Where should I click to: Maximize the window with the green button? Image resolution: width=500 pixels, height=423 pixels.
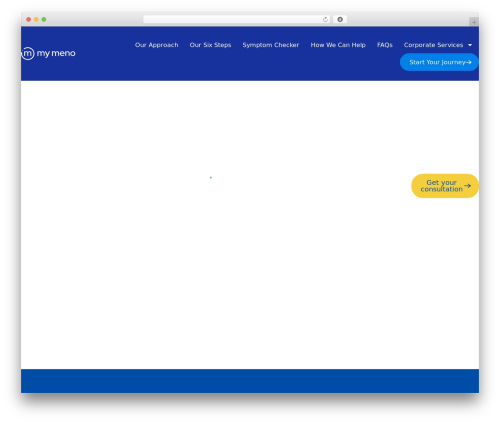pos(44,20)
